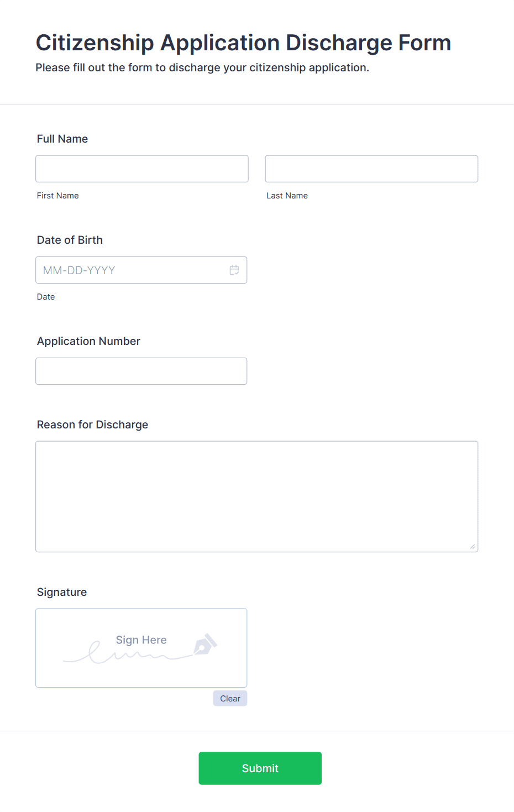Click the pen nib icon in signature box
Image resolution: width=514 pixels, height=812 pixels.
coord(205,645)
